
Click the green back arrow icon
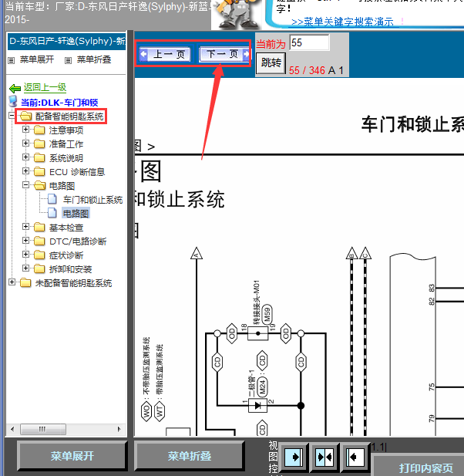(15, 89)
